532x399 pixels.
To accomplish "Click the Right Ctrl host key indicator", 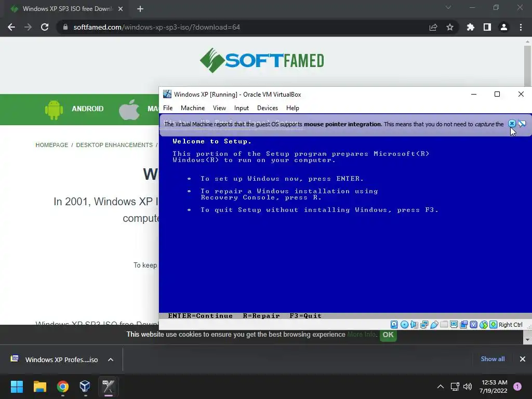I will 510,325.
